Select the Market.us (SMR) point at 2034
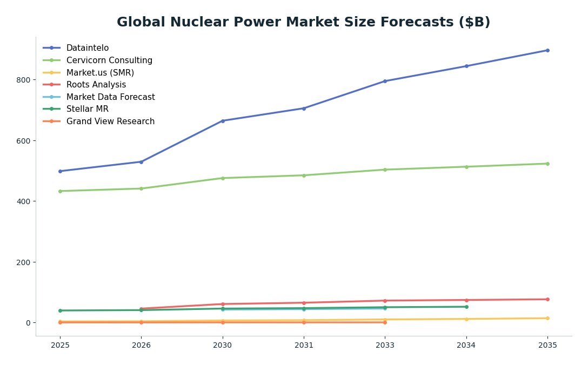 point(466,319)
